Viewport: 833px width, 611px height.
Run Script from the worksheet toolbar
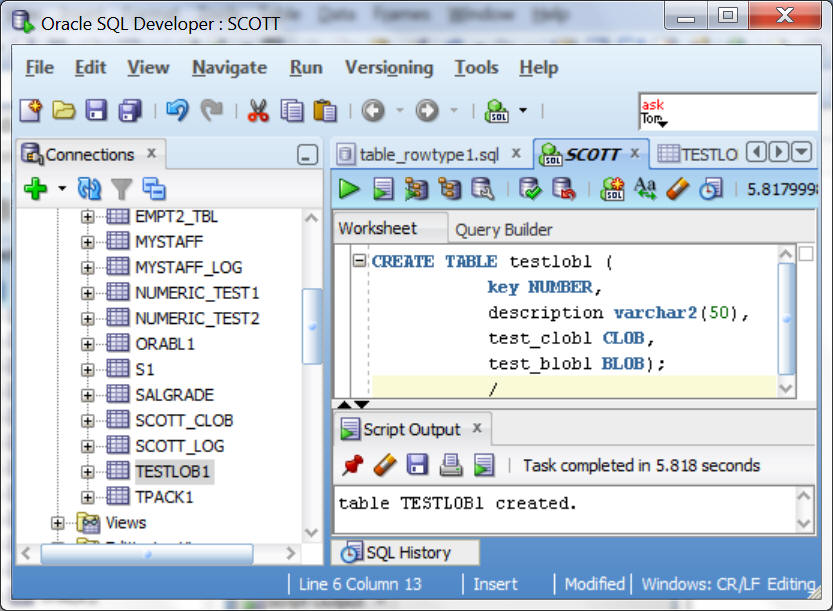tap(383, 189)
